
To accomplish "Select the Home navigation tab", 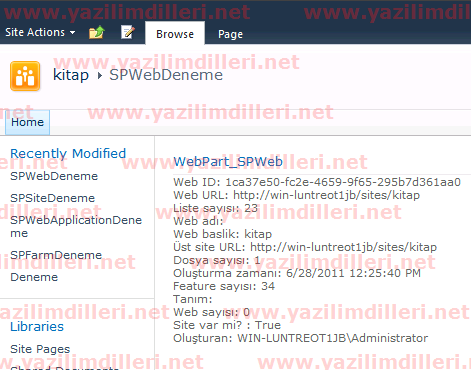I will pos(27,122).
